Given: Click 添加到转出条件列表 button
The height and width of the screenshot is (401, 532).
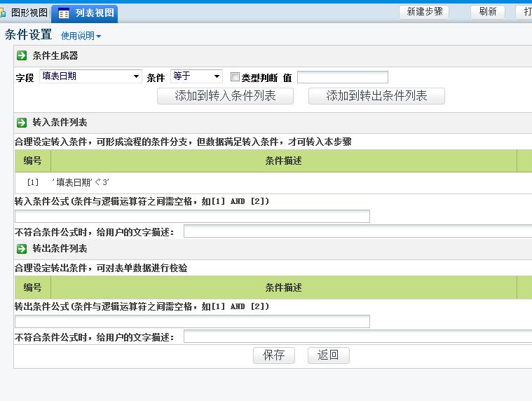Looking at the screenshot, I should click(x=376, y=96).
